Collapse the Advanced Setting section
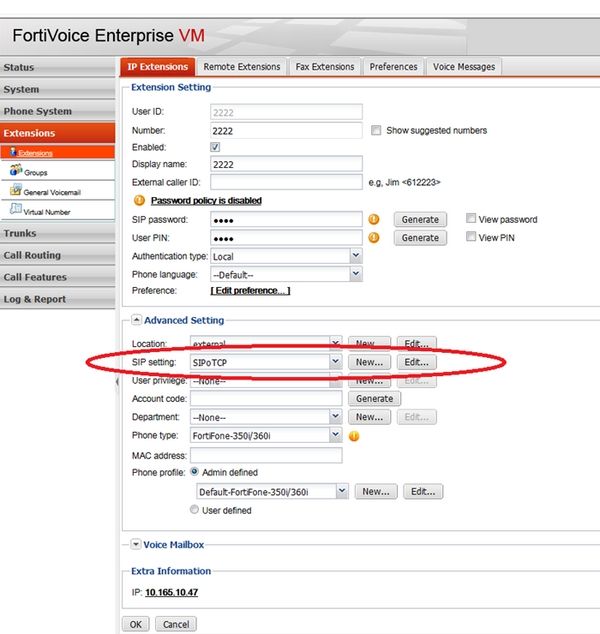 point(136,320)
